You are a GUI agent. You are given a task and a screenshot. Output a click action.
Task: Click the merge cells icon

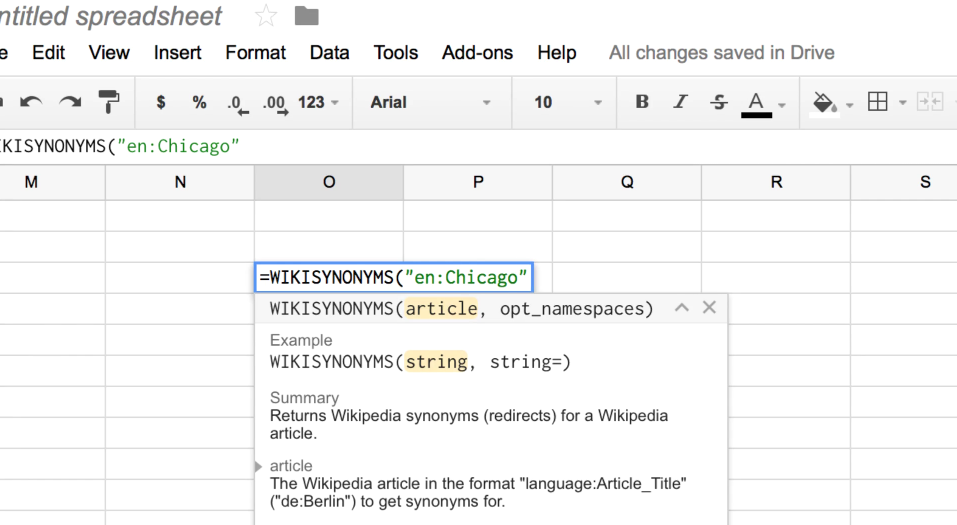(x=930, y=102)
